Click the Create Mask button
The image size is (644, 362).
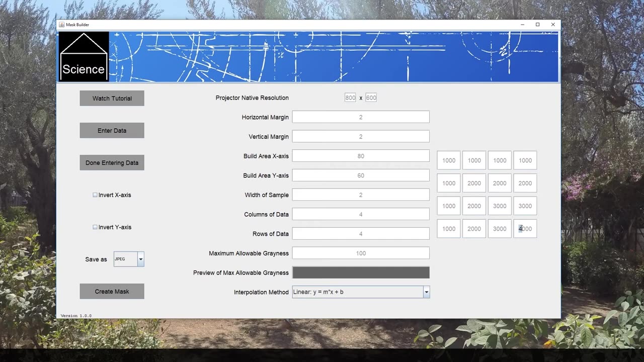[112, 291]
